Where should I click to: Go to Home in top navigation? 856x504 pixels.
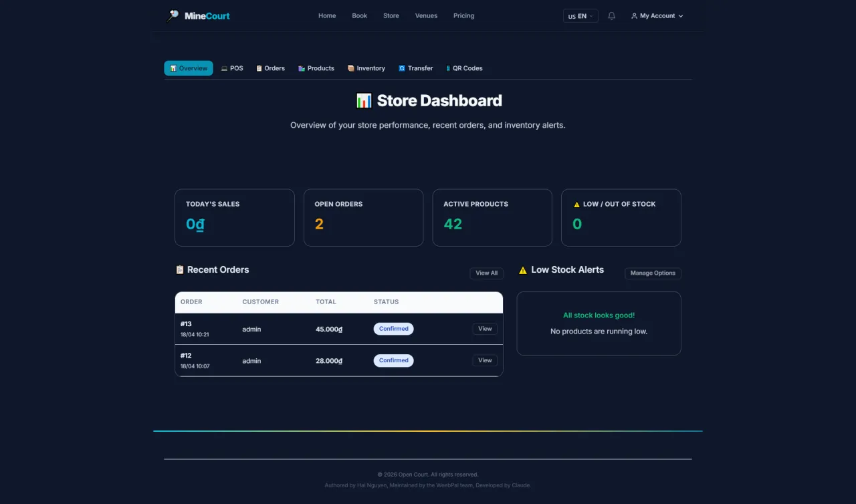(327, 16)
